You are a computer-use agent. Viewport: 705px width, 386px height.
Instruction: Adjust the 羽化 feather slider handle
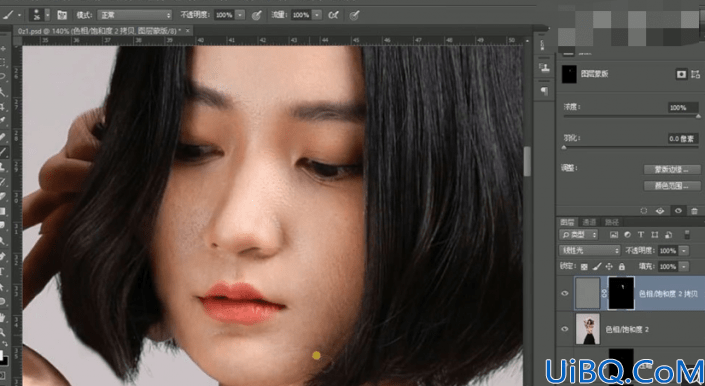(x=564, y=147)
